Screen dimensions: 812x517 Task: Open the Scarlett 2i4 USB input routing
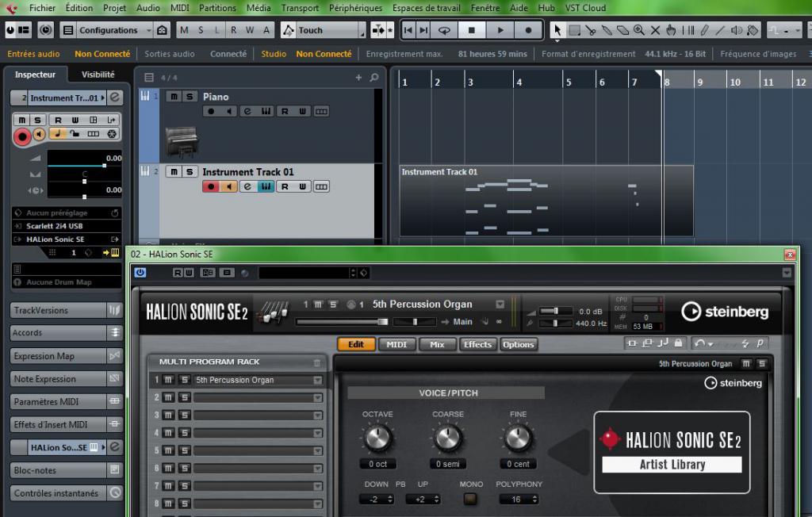67,226
